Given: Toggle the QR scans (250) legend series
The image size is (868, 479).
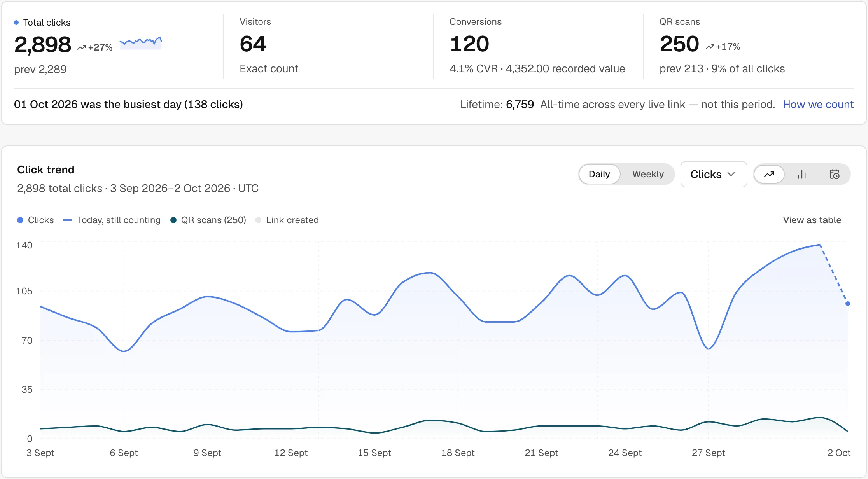Looking at the screenshot, I should (x=208, y=220).
